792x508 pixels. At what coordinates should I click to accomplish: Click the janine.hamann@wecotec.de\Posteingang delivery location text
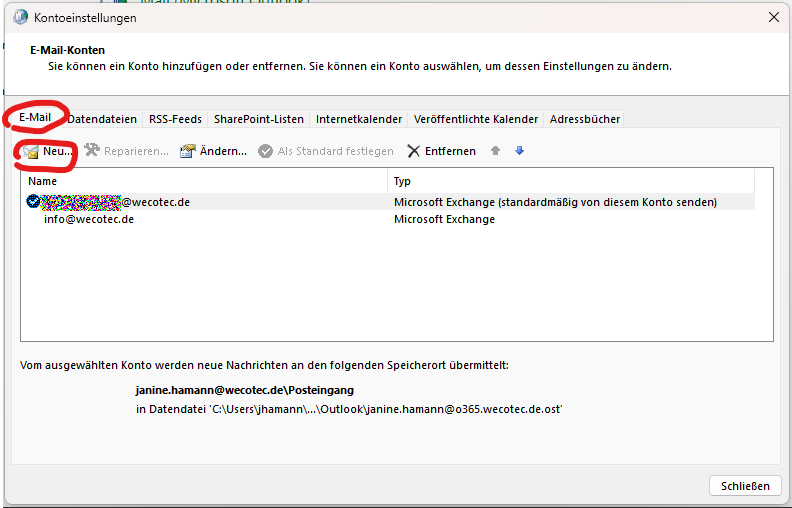pos(244,390)
